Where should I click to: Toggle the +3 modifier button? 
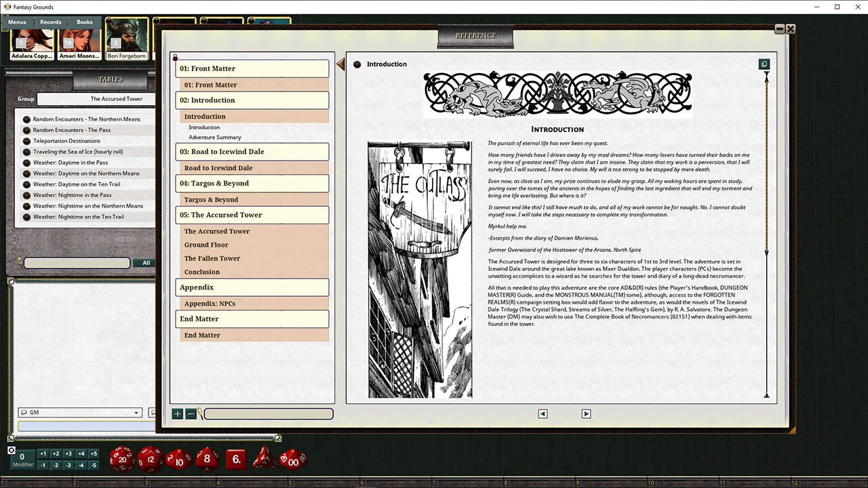68,454
